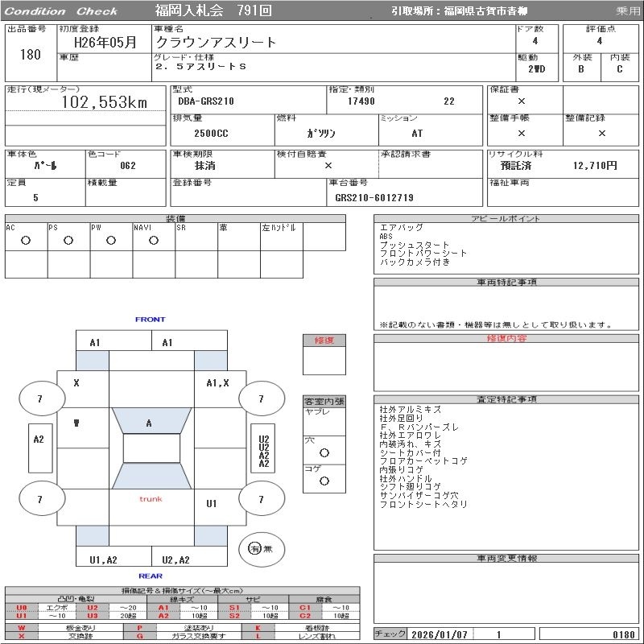644x644 pixels.
Task: Click the NAVI equipped circle mark
Action: [x=154, y=241]
